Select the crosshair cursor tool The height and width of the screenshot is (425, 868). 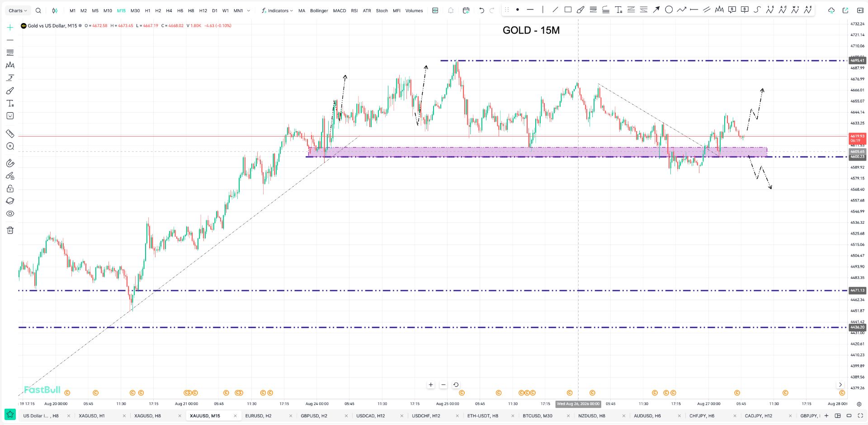[x=10, y=28]
